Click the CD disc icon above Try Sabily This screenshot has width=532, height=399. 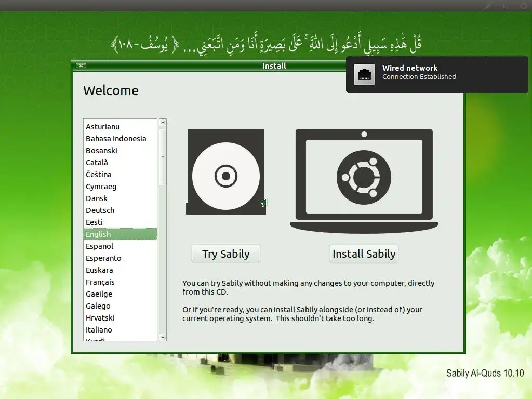[x=226, y=171]
